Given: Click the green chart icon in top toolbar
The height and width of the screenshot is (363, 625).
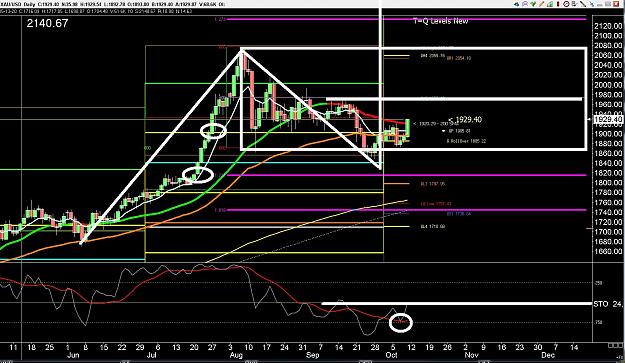Looking at the screenshot, I should (x=550, y=4).
